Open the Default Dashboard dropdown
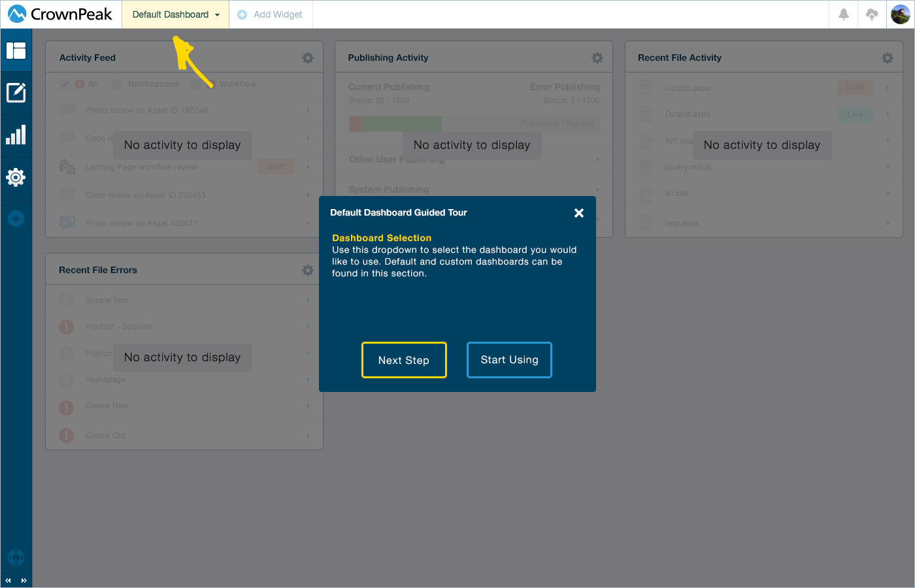915x588 pixels. click(x=176, y=14)
